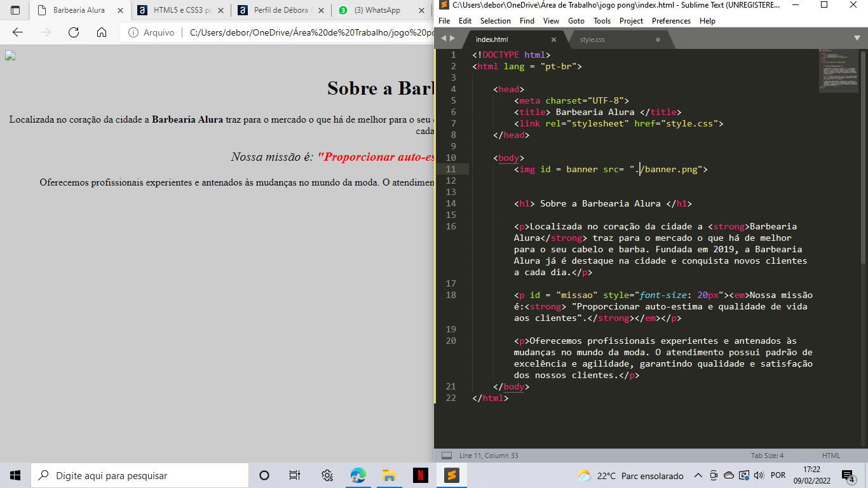Click the taskbar search box
868x488 pixels.
click(x=140, y=475)
